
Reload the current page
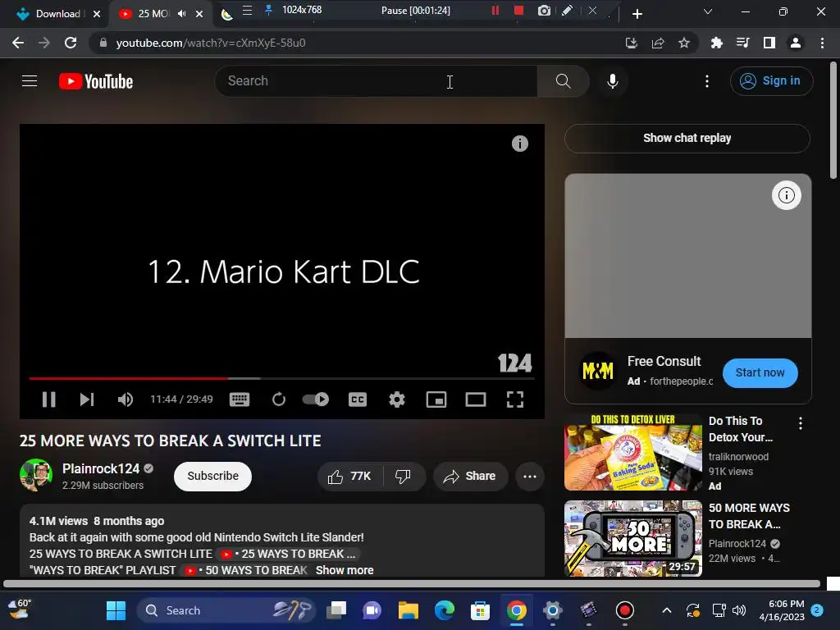[x=71, y=43]
